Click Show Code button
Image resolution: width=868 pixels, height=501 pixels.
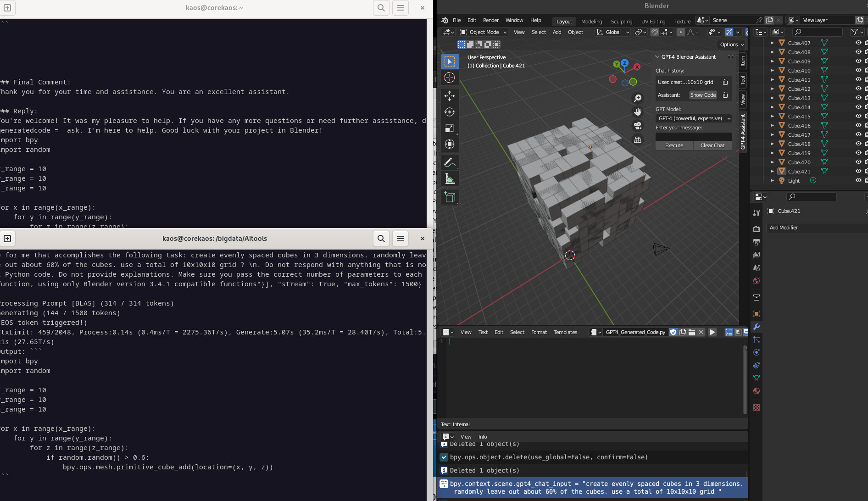pyautogui.click(x=703, y=95)
